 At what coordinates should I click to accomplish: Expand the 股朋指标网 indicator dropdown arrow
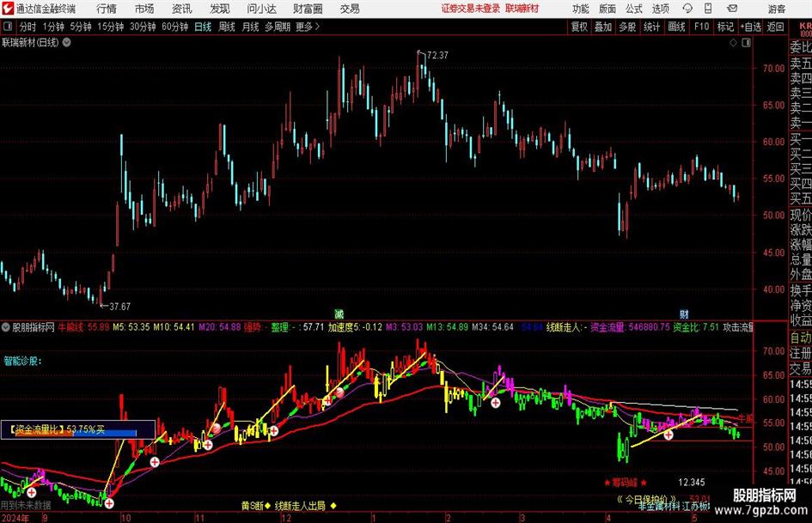(6, 327)
